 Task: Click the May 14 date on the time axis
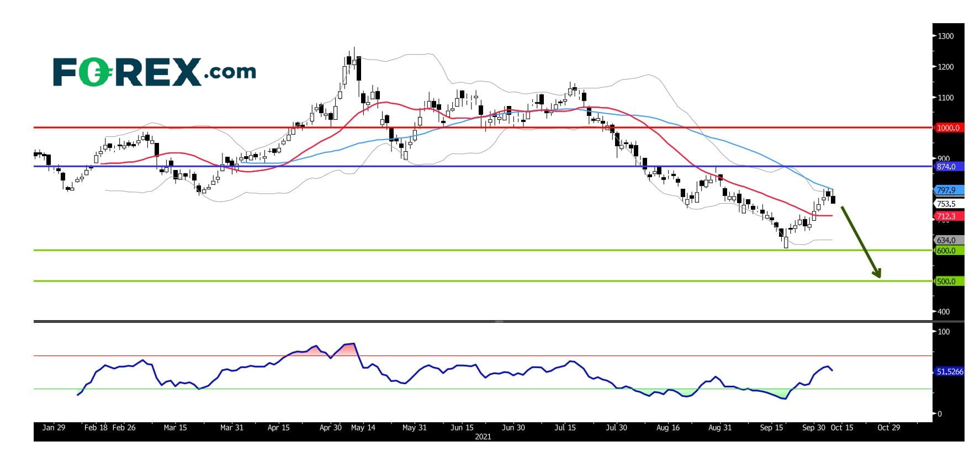[x=363, y=427]
